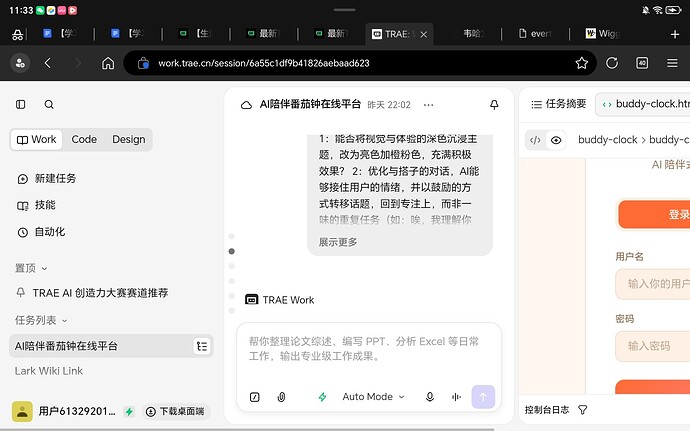Open the browser hamburger menu

(672, 63)
